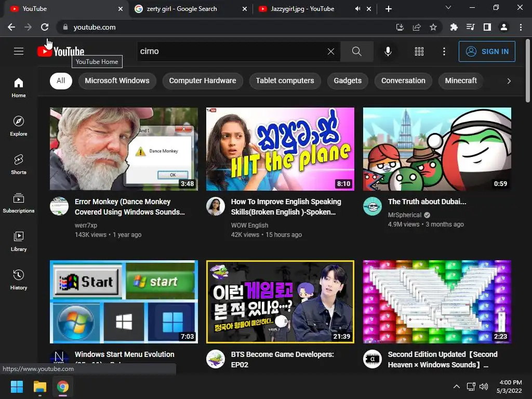Screen dimensions: 532x399
Task: Visit WOW English channel name
Action: [249, 225]
